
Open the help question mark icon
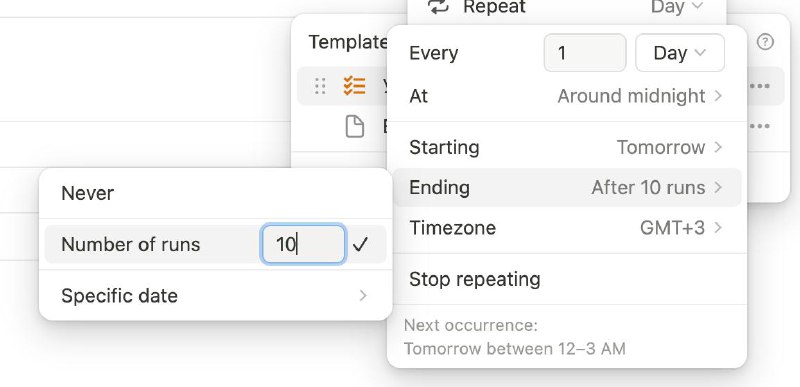click(765, 42)
